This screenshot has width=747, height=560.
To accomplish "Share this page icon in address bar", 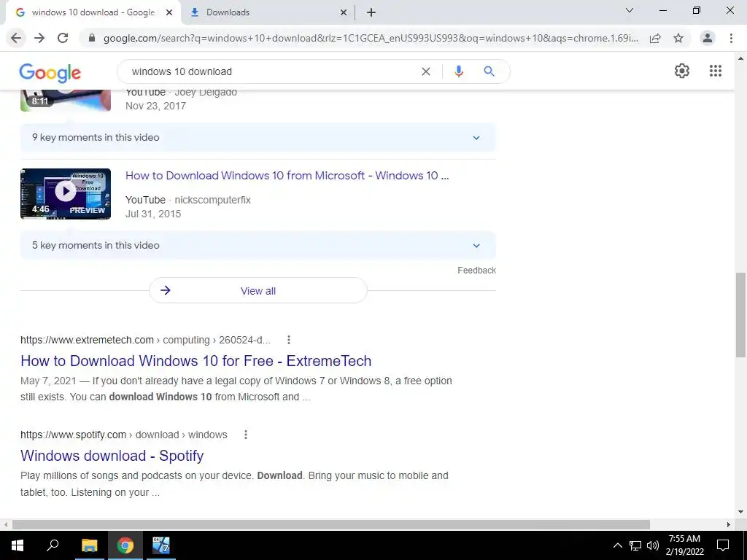I will pos(655,38).
